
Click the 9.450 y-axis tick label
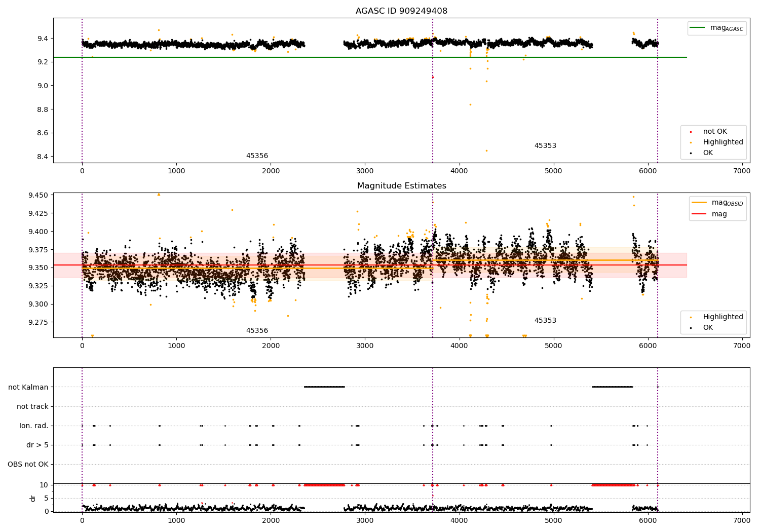click(39, 196)
